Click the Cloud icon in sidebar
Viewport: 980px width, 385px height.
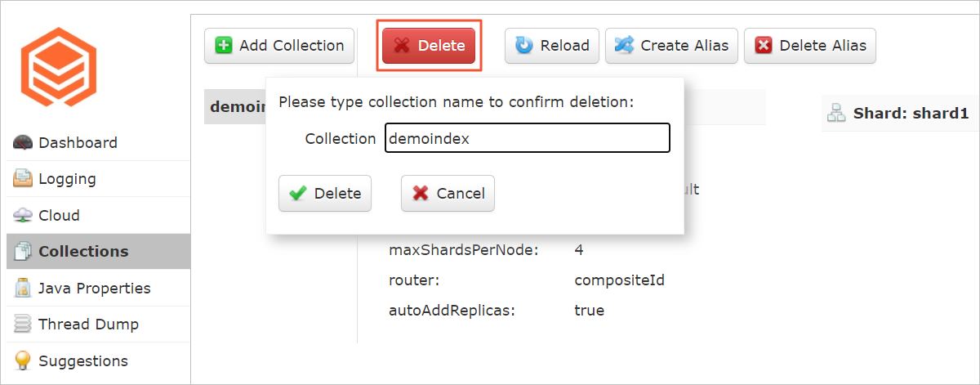pos(23,215)
